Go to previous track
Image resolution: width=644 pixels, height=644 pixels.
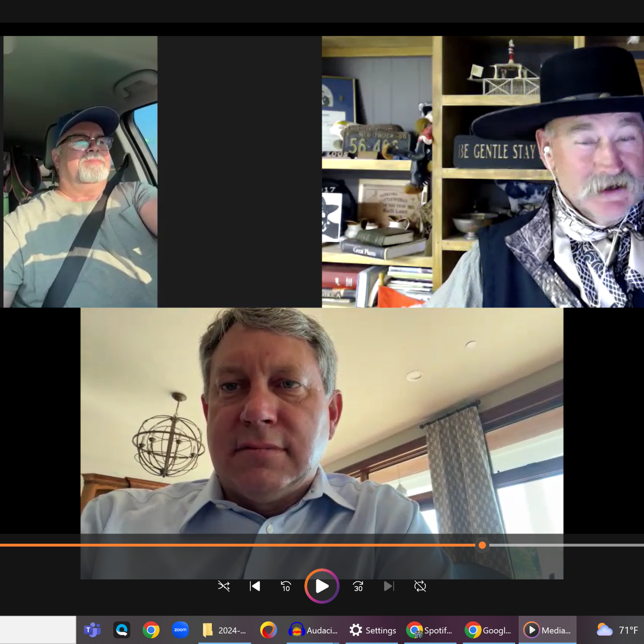coord(255,586)
